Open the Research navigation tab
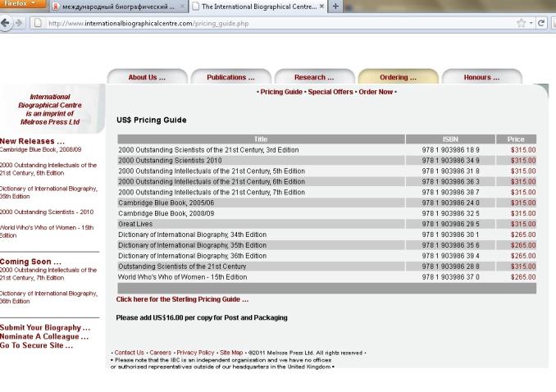 point(314,77)
